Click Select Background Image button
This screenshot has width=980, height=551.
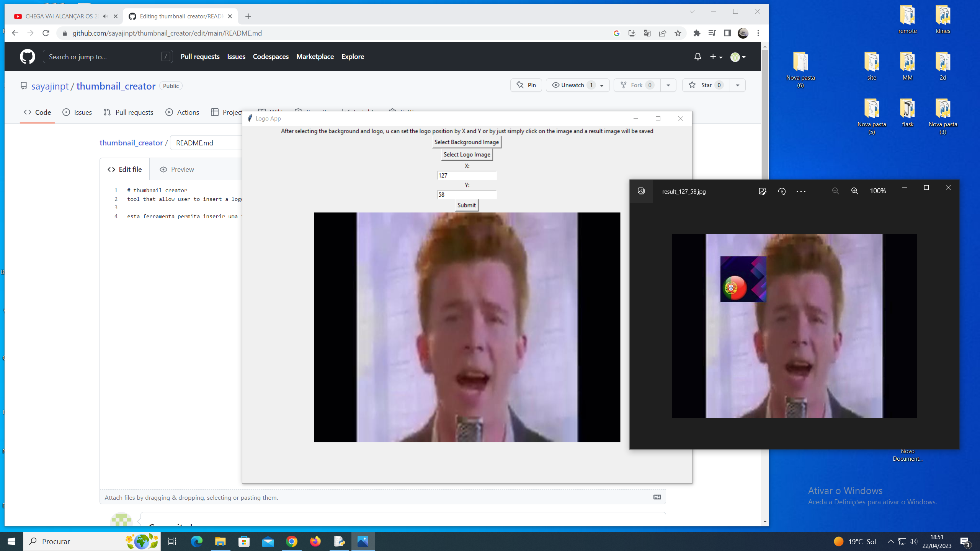466,142
